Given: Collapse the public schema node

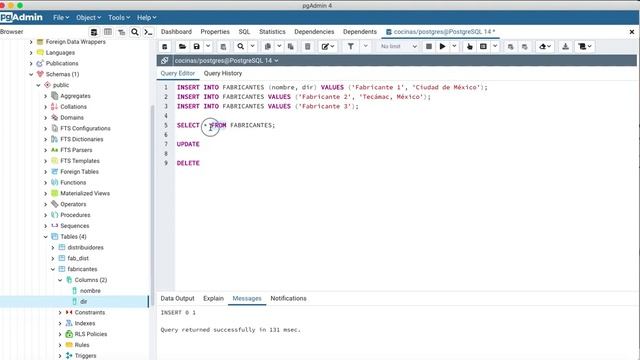Looking at the screenshot, I should pyautogui.click(x=38, y=85).
